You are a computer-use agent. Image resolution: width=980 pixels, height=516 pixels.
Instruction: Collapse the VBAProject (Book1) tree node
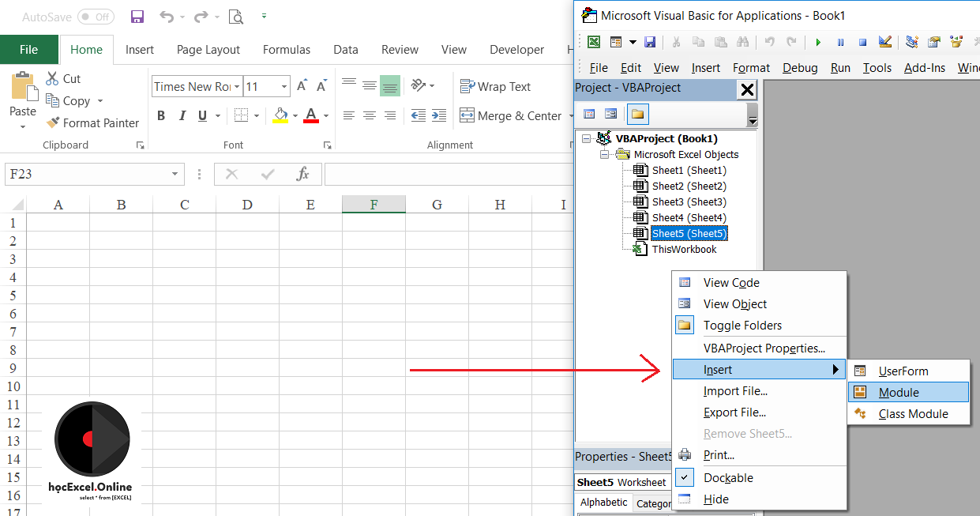point(586,138)
